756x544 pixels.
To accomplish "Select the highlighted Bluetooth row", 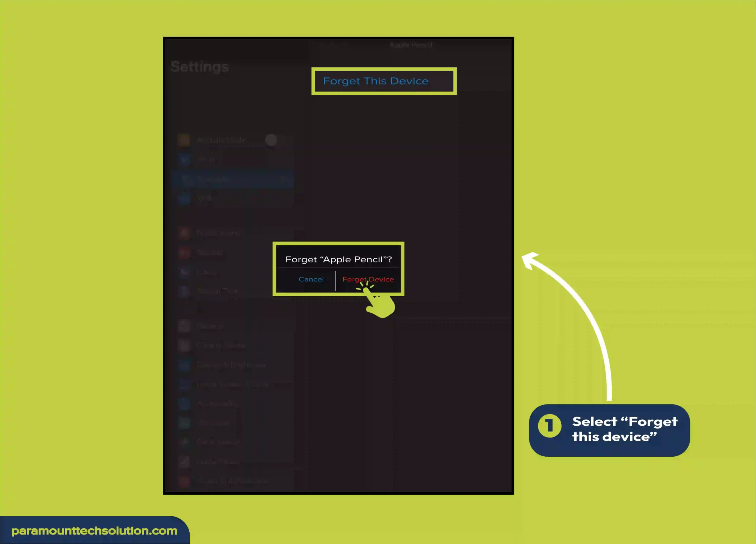I will (x=233, y=179).
